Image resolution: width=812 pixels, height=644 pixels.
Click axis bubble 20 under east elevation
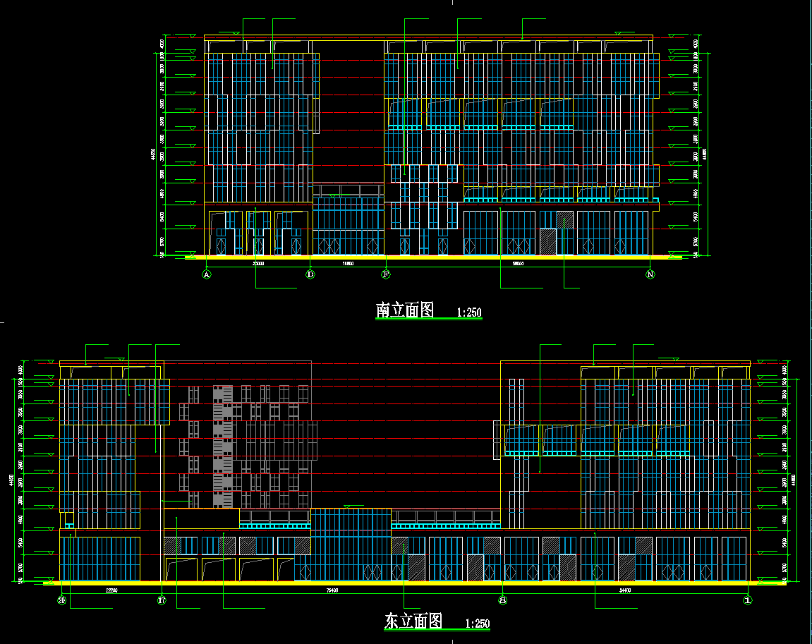[x=62, y=601]
